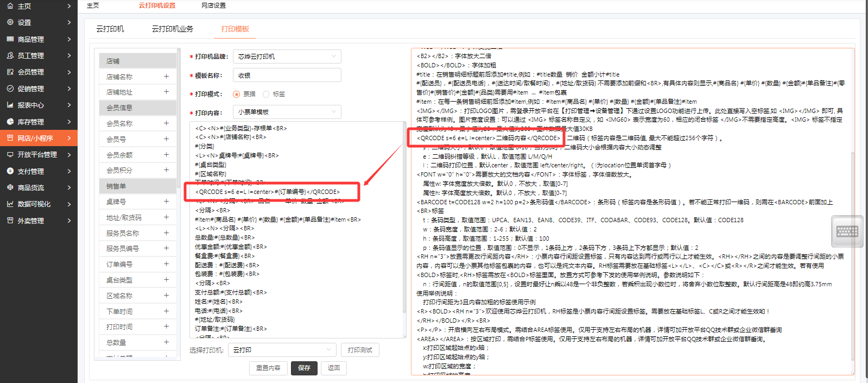Click the 保存 button
868x383 pixels.
[x=304, y=368]
